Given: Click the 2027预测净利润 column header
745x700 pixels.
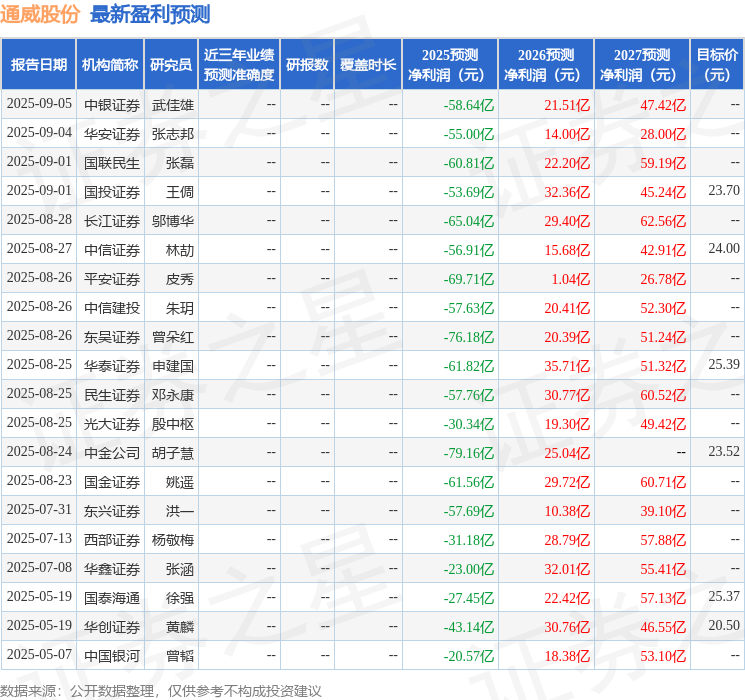Looking at the screenshot, I should coord(642,65).
